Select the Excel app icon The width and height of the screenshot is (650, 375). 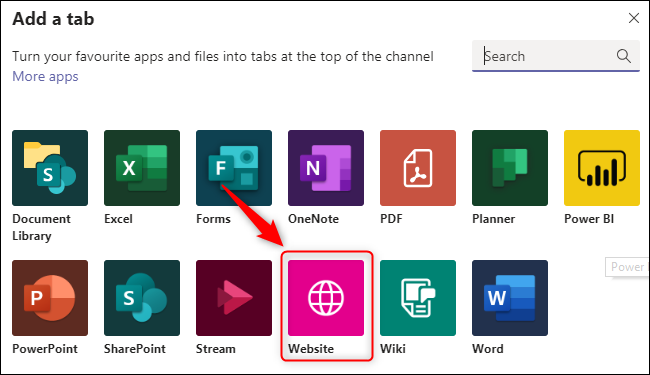coord(142,168)
